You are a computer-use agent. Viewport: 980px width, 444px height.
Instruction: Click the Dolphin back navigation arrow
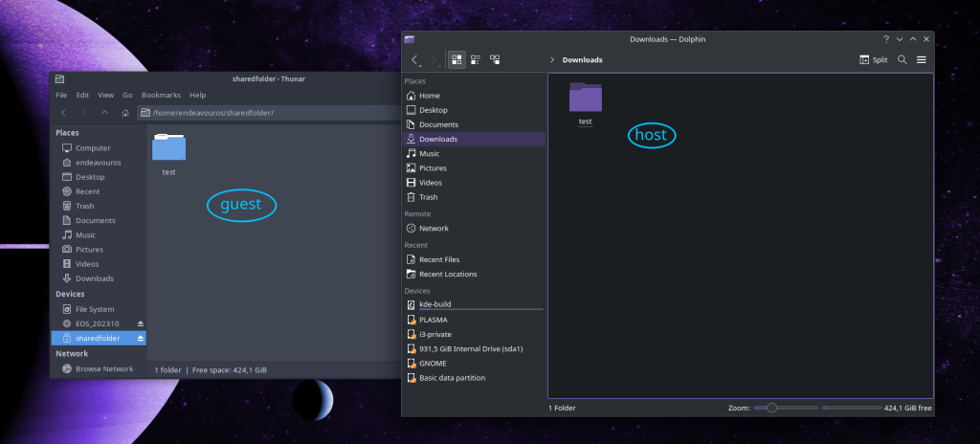pos(415,59)
